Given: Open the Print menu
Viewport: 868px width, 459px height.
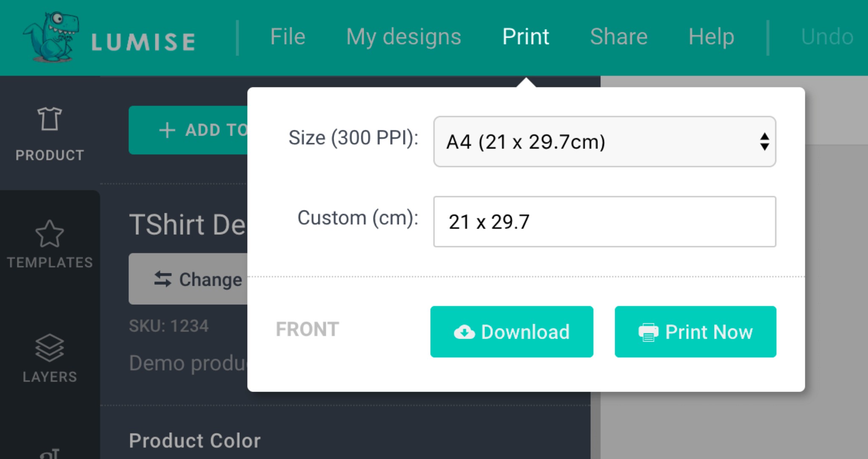Looking at the screenshot, I should (x=526, y=37).
